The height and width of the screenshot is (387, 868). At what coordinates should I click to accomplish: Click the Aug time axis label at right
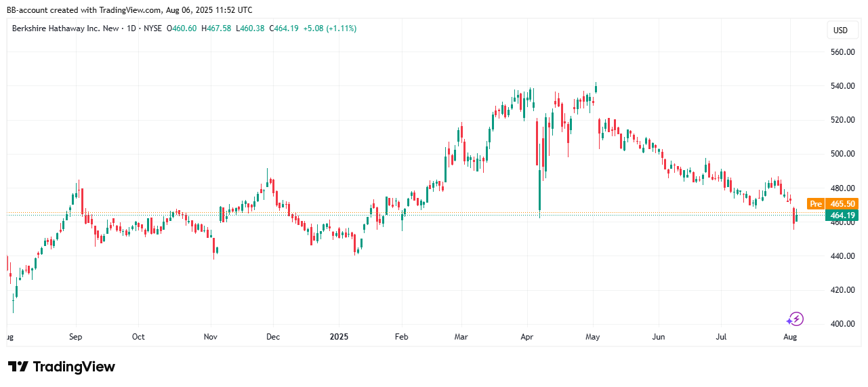(x=790, y=336)
